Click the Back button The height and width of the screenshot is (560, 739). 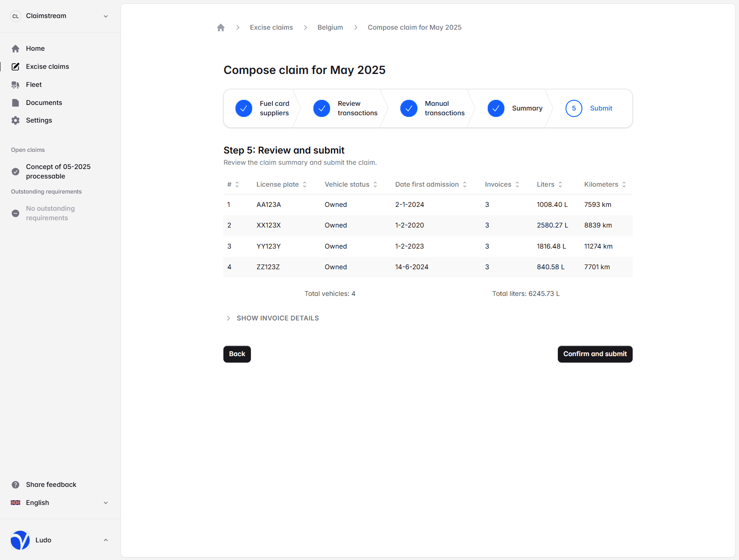[237, 354]
